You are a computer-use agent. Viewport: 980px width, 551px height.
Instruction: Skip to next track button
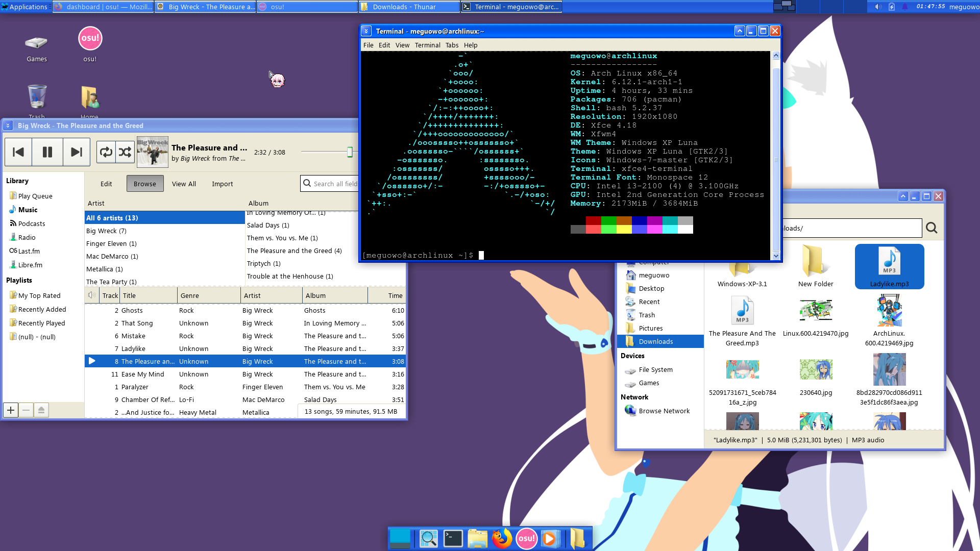[77, 152]
